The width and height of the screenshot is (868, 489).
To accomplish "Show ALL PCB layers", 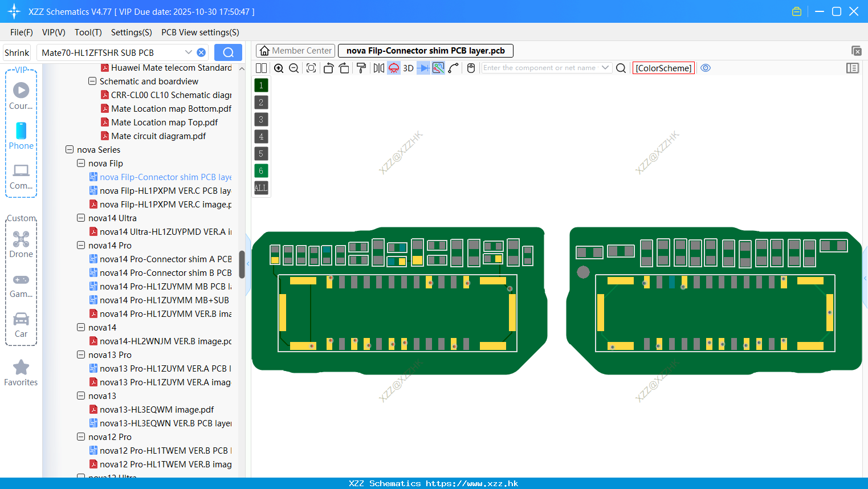I will click(261, 188).
